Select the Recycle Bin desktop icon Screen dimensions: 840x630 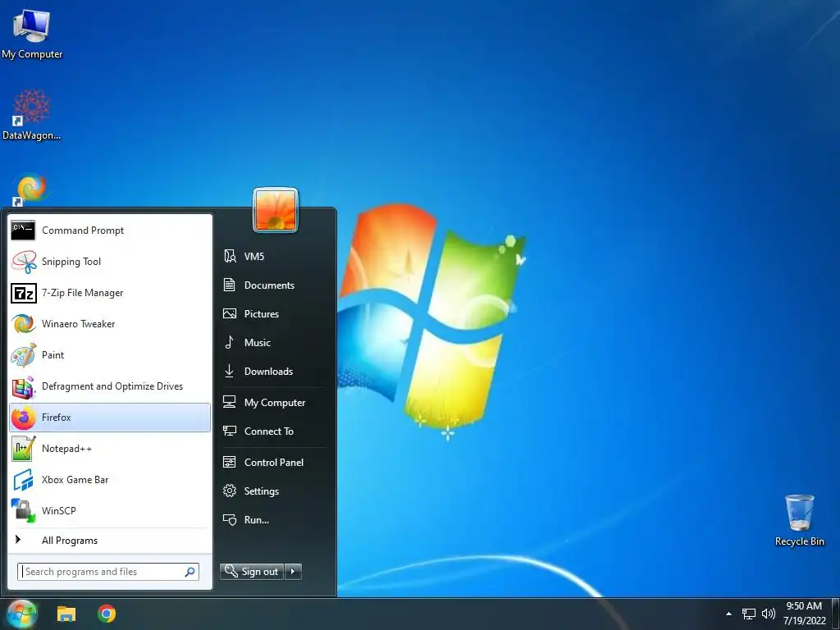click(x=800, y=520)
